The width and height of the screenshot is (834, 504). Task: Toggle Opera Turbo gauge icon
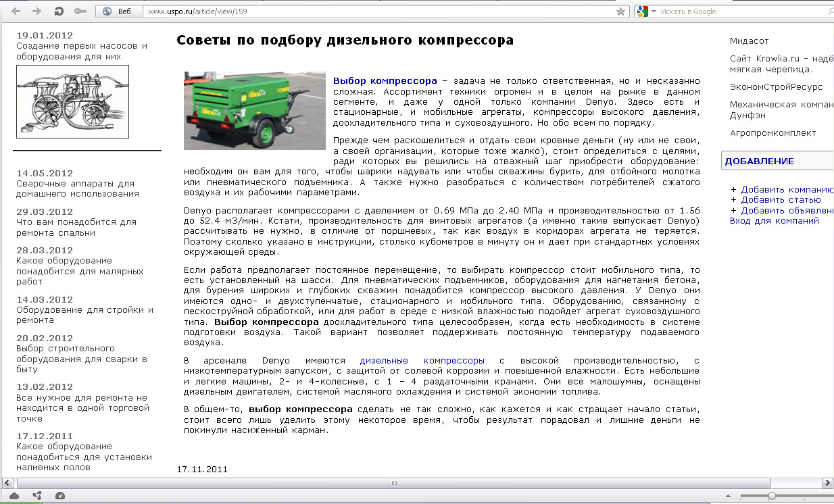point(60,496)
